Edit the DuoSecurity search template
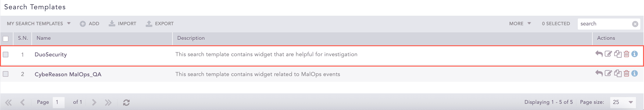Image resolution: width=644 pixels, height=110 pixels. click(x=608, y=54)
